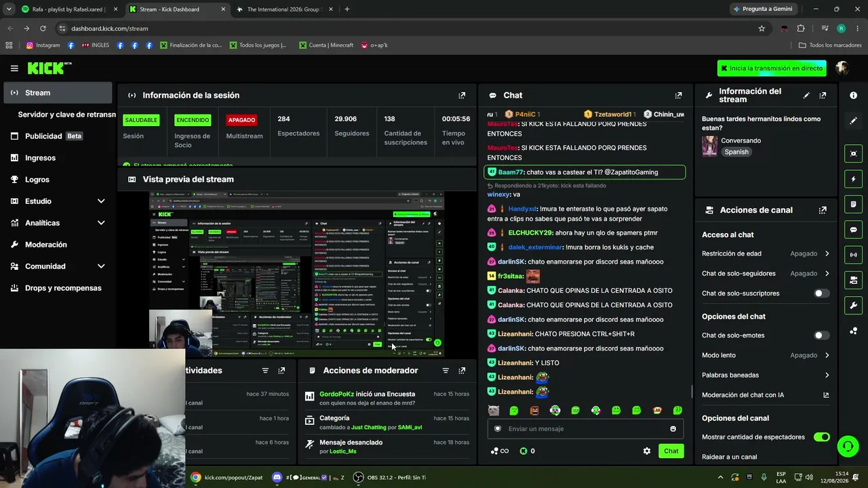
Task: Open the emoji picker in the message box
Action: pos(673,429)
